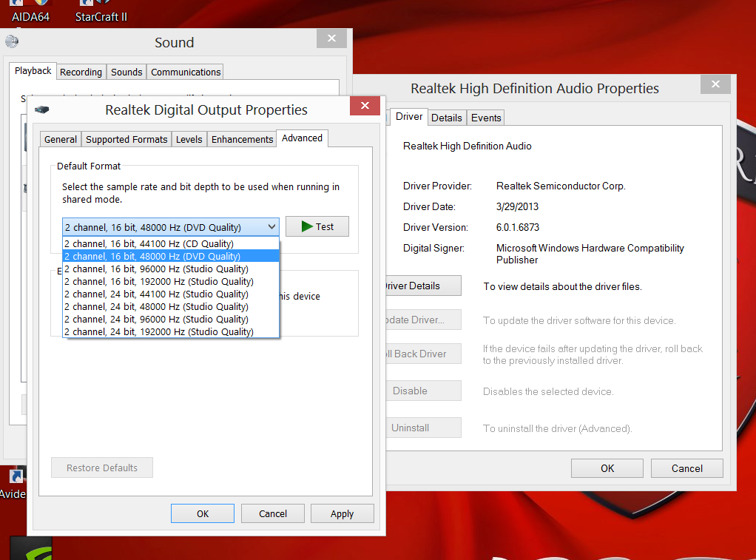Open Communications tab in Sound window
The height and width of the screenshot is (560, 756).
(186, 72)
